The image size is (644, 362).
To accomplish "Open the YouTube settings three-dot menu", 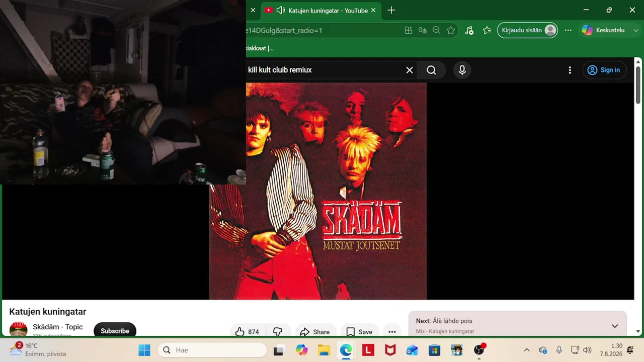I will pyautogui.click(x=570, y=70).
